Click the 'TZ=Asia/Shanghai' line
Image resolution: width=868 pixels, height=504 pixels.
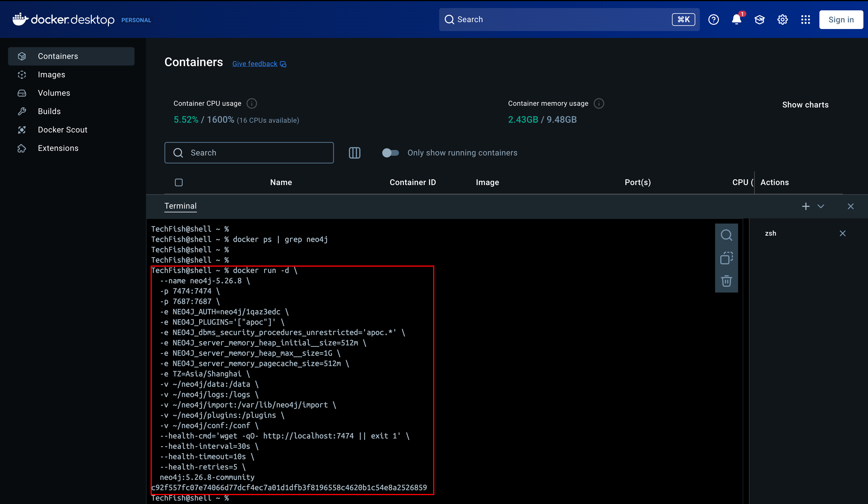(205, 374)
